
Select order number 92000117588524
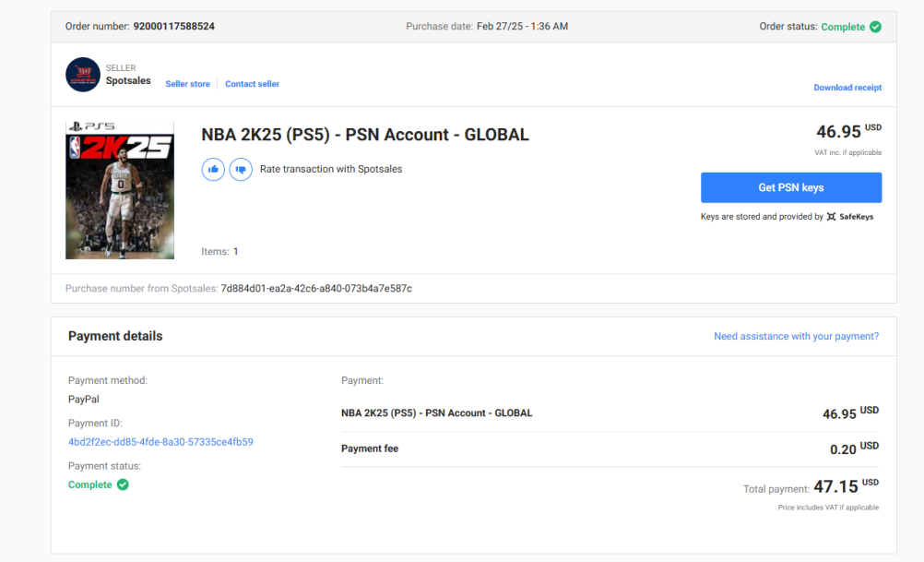tap(174, 27)
